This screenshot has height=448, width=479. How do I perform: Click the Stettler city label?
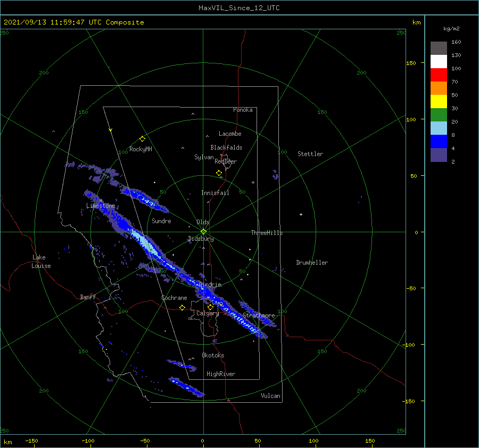310,154
